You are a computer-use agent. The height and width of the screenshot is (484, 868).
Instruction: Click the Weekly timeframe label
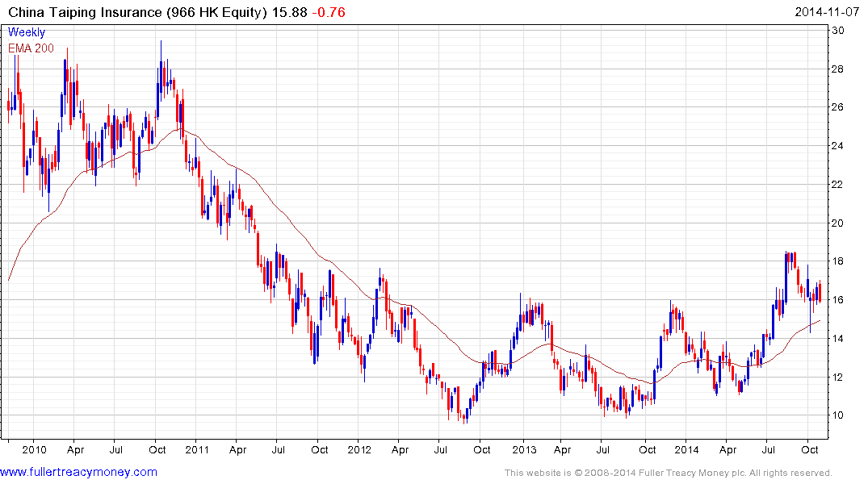point(27,32)
